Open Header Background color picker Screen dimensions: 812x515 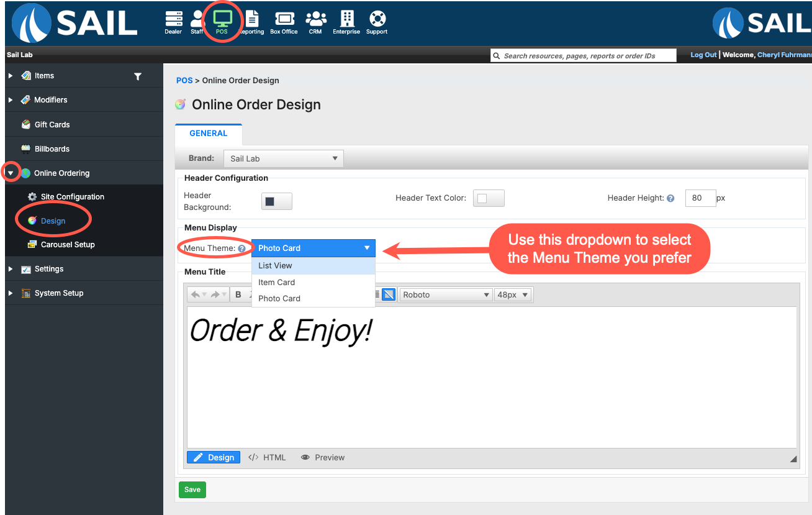coord(277,201)
